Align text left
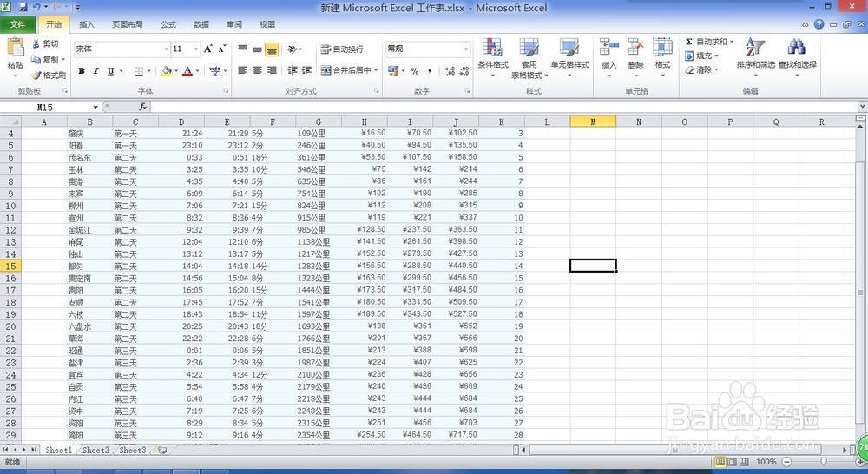This screenshot has width=868, height=474. point(242,70)
